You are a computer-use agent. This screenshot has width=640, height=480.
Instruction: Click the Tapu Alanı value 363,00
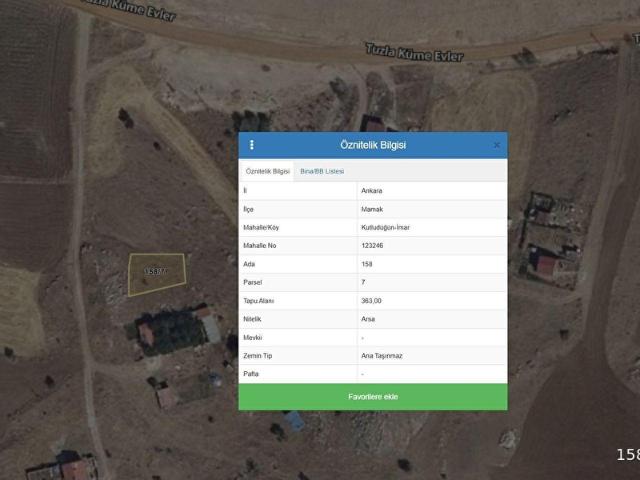(x=371, y=300)
